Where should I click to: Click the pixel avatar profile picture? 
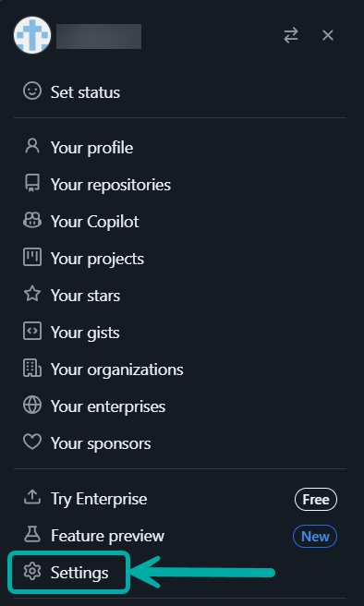click(32, 35)
